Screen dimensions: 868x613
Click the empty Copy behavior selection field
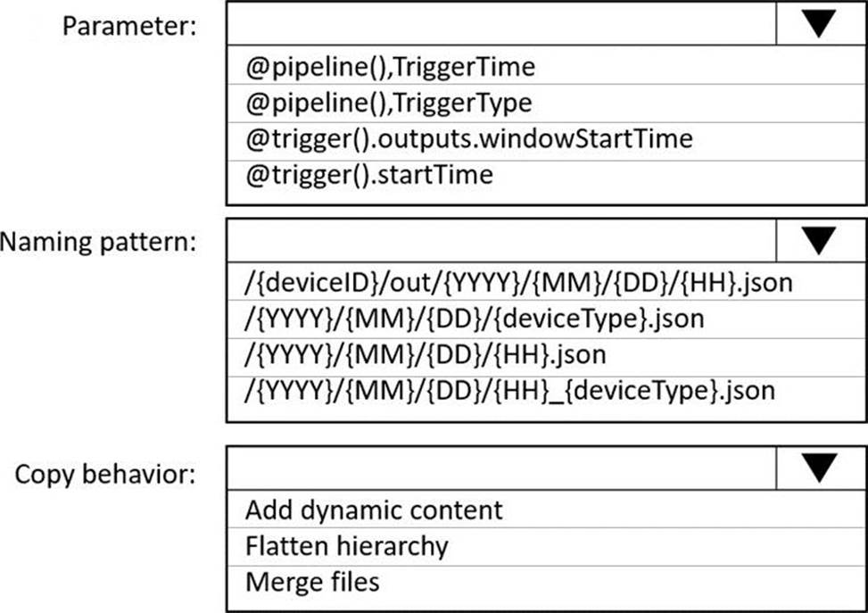click(x=501, y=468)
